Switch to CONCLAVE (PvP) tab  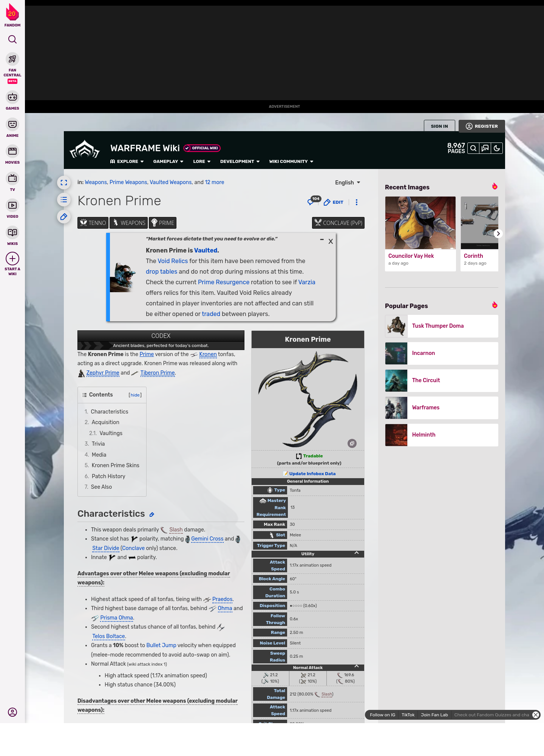338,223
